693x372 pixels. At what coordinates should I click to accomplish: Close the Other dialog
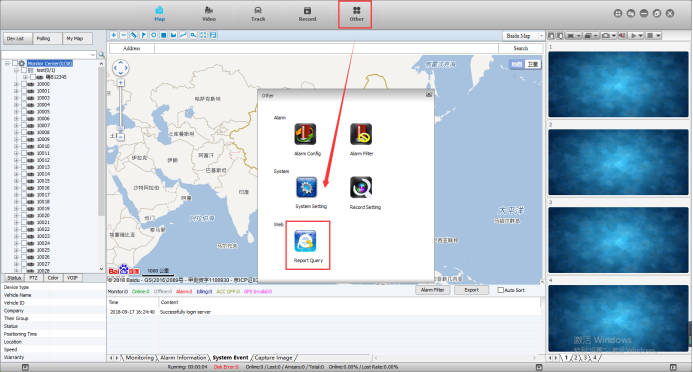click(x=429, y=94)
